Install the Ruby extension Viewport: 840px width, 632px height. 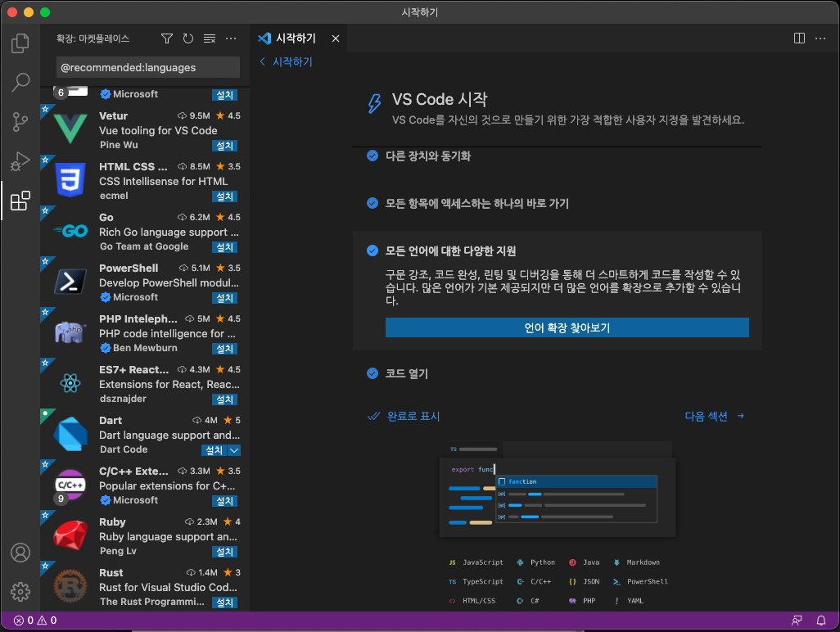[224, 553]
